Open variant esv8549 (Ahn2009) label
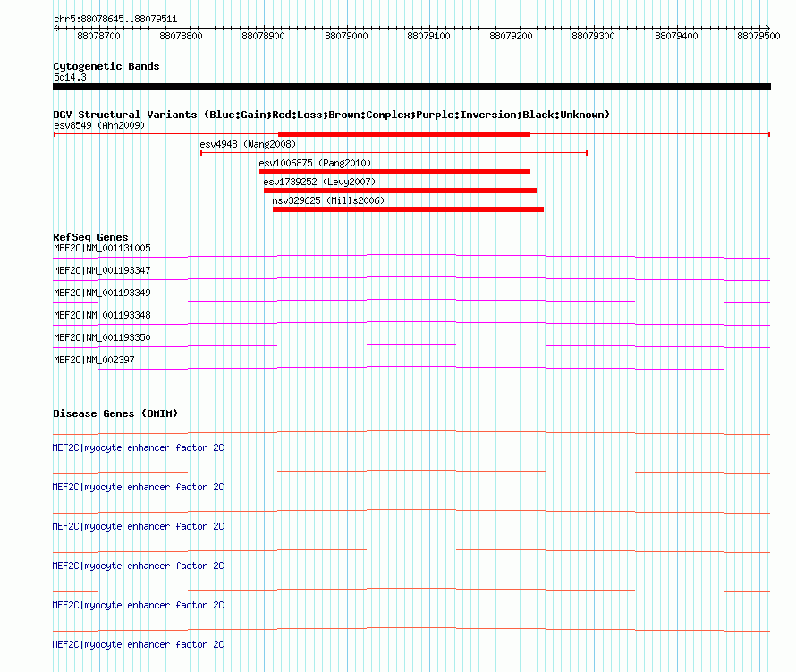The image size is (796, 672). (x=99, y=125)
